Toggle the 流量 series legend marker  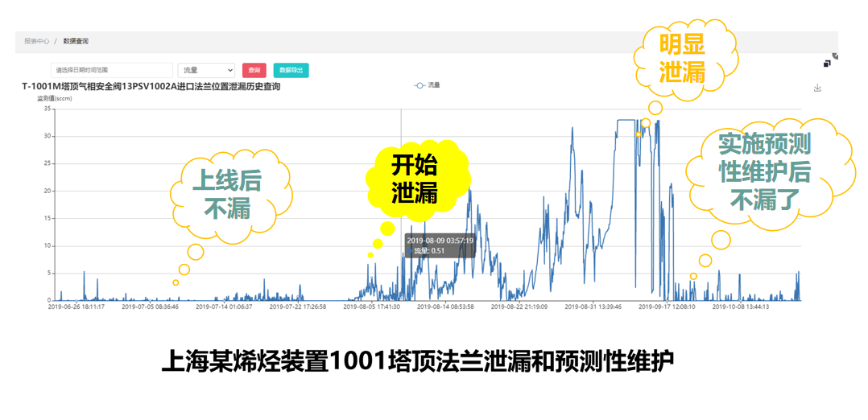419,84
